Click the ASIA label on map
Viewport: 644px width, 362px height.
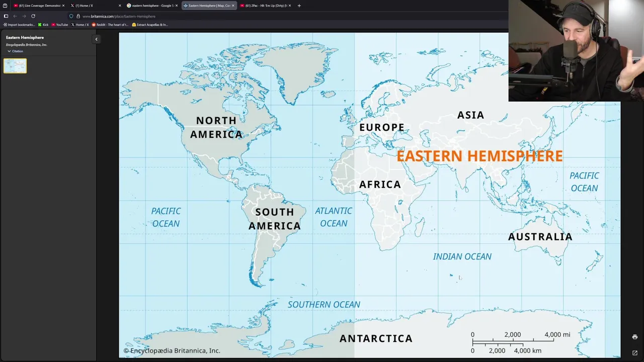[x=470, y=115]
